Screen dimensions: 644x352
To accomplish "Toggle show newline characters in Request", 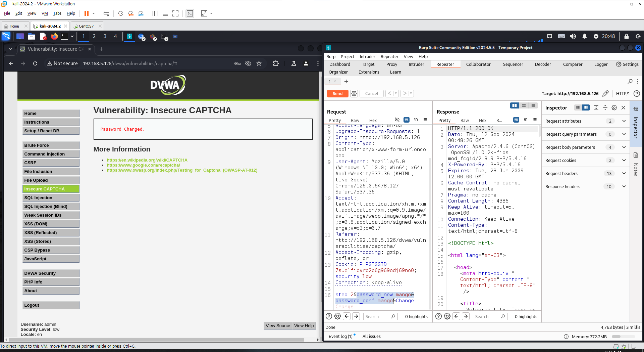I will pos(416,120).
